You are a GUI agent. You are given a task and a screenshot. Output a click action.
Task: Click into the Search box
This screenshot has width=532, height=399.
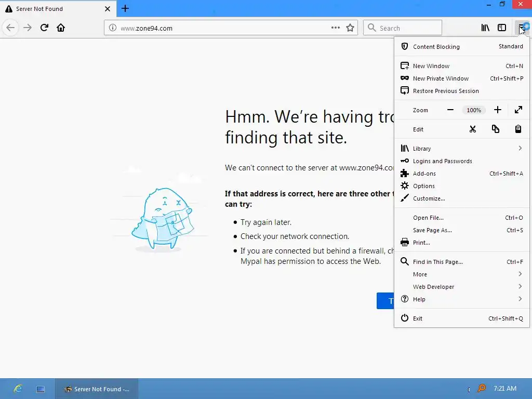(x=403, y=28)
